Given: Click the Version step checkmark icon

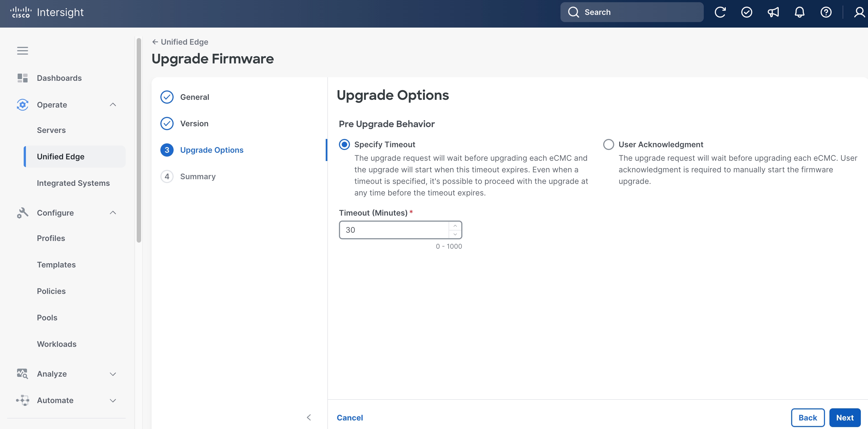Looking at the screenshot, I should click(x=167, y=124).
